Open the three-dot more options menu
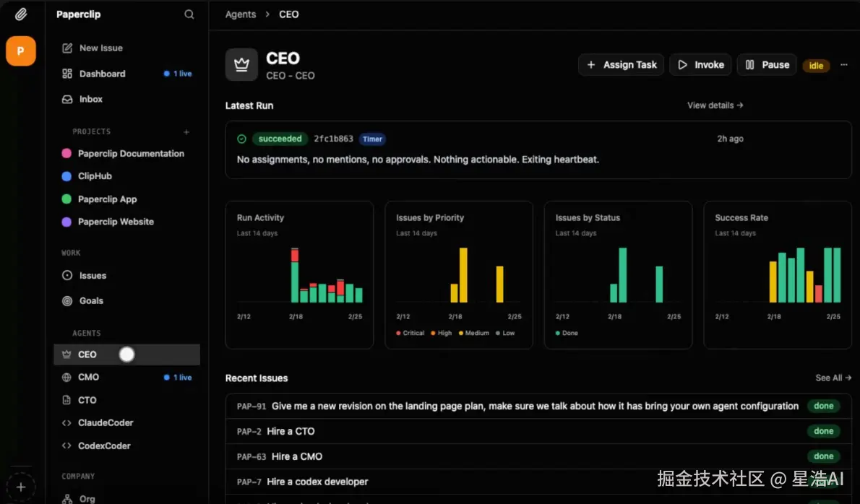 (844, 65)
